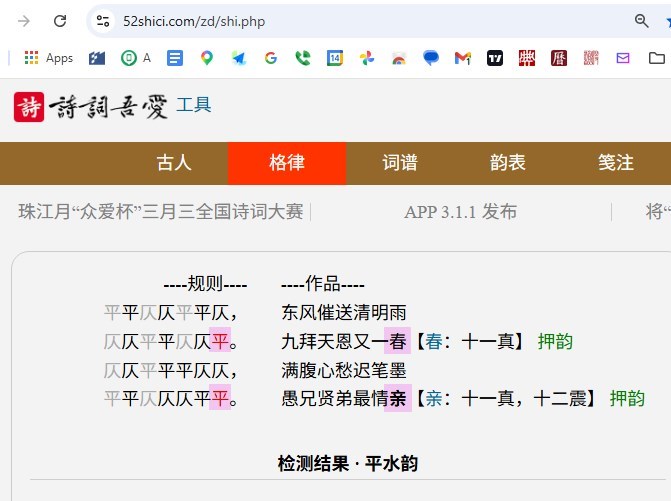Click the poem line 满腹心愁迟笔墨
This screenshot has width=671, height=501.
(x=344, y=370)
